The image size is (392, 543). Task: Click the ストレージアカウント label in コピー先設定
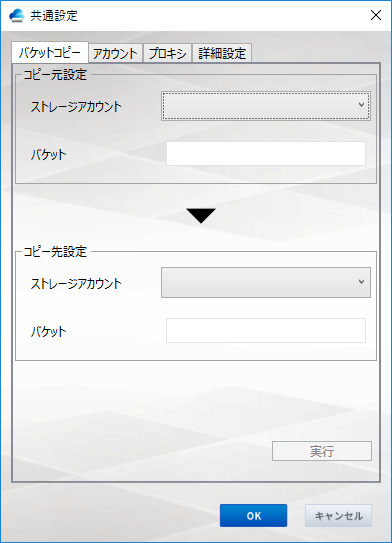pyautogui.click(x=76, y=284)
